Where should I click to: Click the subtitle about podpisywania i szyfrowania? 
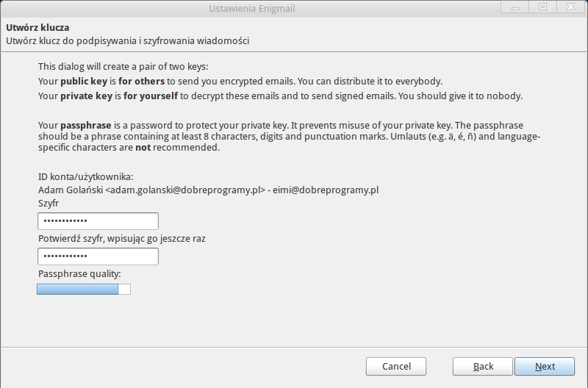(x=127, y=41)
